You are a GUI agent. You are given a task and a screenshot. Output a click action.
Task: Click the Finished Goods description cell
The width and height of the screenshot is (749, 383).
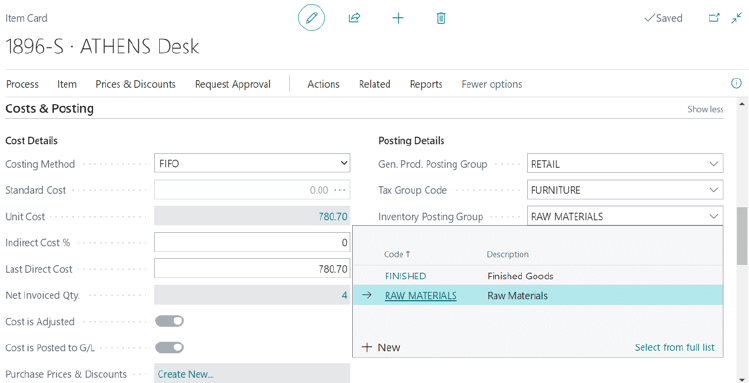pyautogui.click(x=520, y=276)
